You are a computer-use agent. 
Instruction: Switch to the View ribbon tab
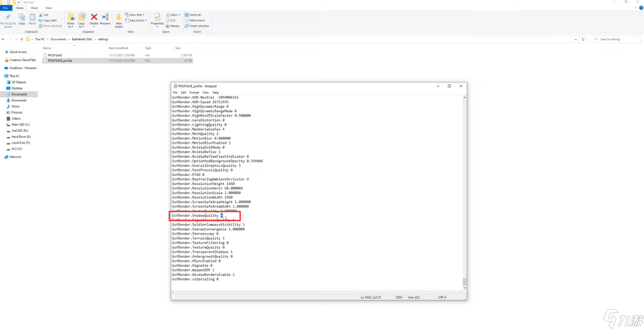coord(48,8)
